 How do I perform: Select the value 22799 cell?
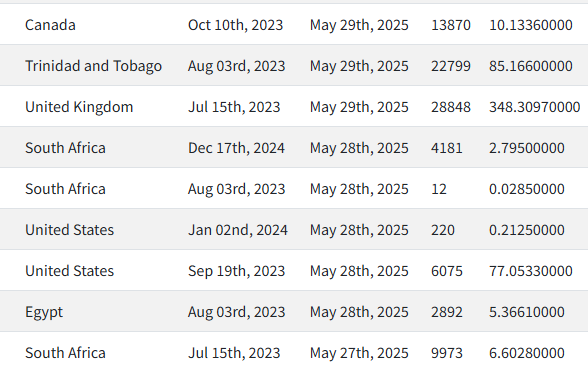pos(451,66)
